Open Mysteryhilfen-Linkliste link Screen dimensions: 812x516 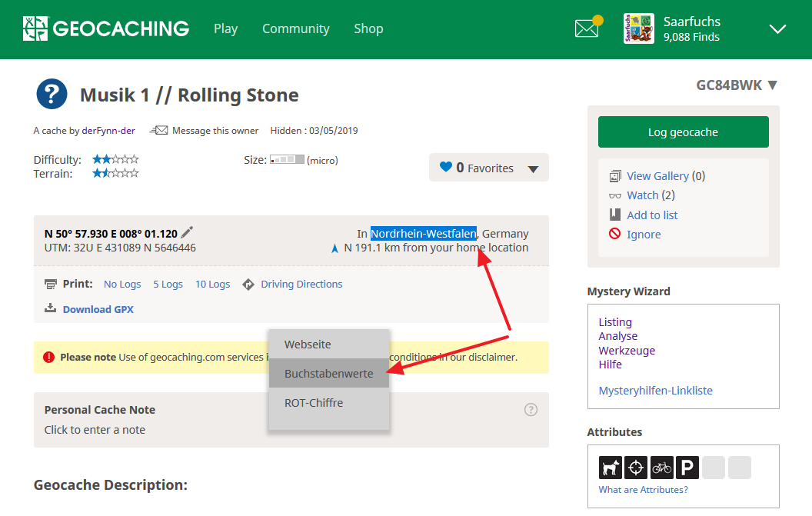coord(656,390)
